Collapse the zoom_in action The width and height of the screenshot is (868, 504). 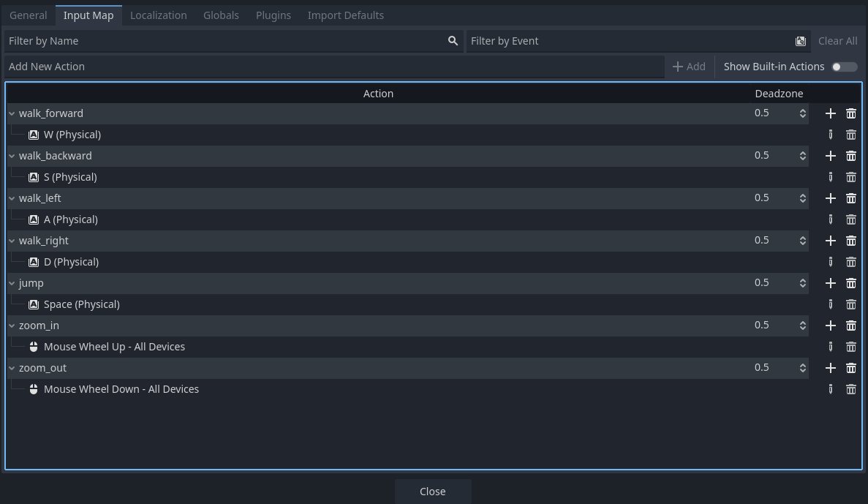tap(12, 326)
